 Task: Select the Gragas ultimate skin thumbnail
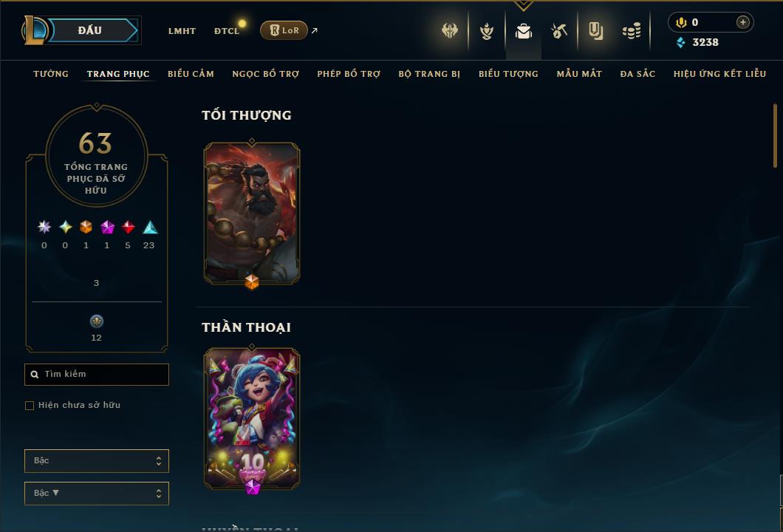(x=252, y=214)
